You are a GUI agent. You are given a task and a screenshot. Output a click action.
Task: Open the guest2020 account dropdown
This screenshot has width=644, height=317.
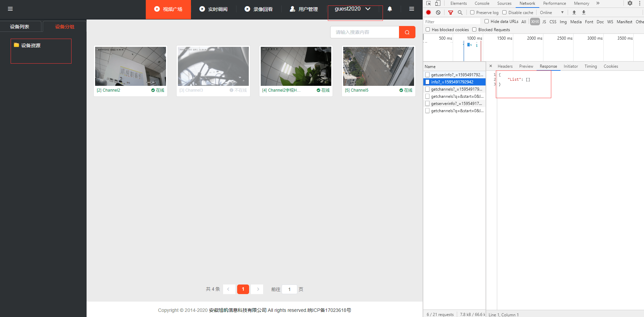pyautogui.click(x=355, y=9)
